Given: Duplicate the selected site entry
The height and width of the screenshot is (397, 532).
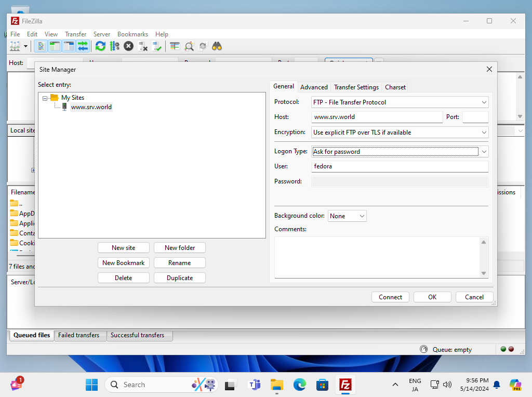Looking at the screenshot, I should 180,278.
